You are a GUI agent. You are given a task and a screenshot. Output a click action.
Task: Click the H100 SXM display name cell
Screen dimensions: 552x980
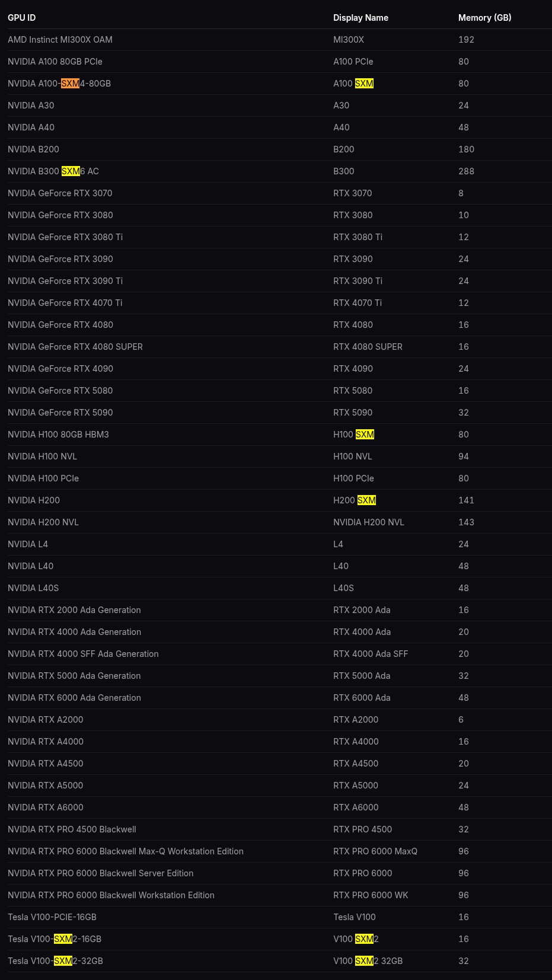click(x=354, y=435)
